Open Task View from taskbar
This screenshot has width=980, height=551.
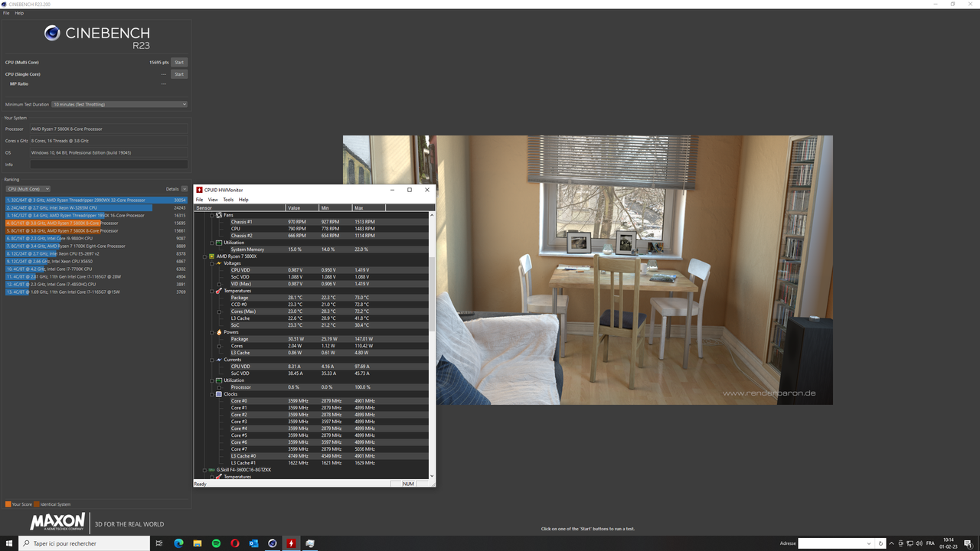(x=159, y=543)
